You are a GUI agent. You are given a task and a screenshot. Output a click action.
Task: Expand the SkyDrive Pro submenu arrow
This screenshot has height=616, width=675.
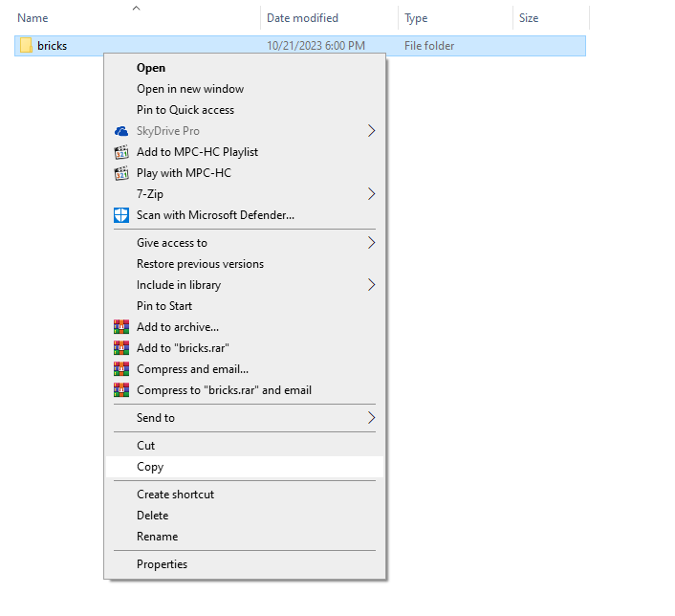point(371,131)
